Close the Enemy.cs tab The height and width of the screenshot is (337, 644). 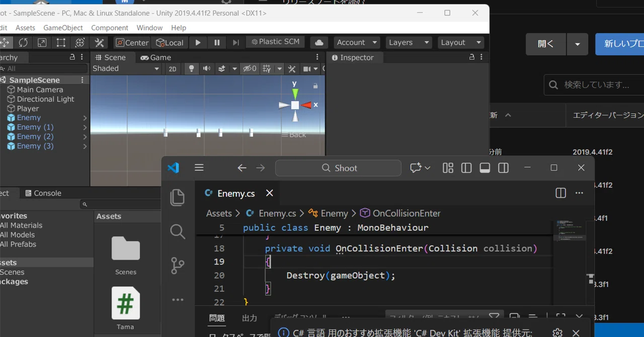(x=270, y=193)
